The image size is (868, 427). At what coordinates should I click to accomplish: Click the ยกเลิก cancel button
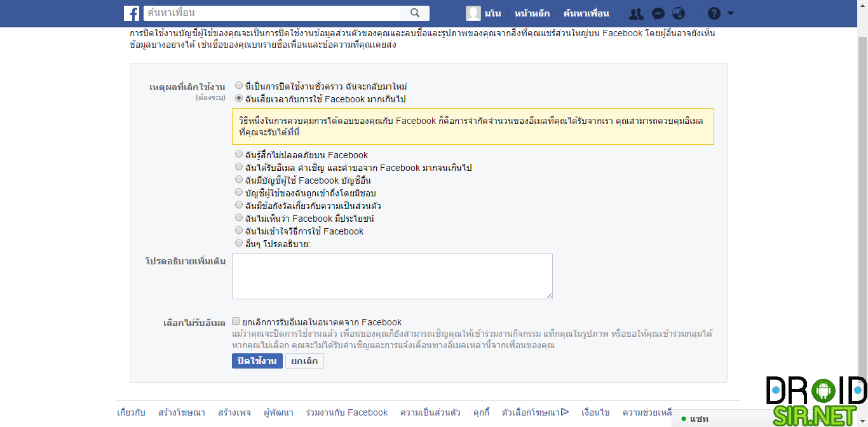[x=304, y=361]
